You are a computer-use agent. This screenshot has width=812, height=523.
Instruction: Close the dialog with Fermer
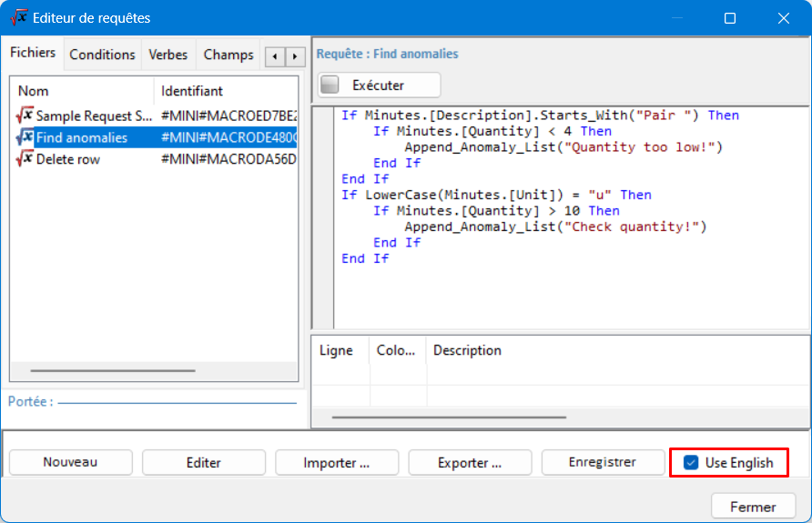pos(753,507)
